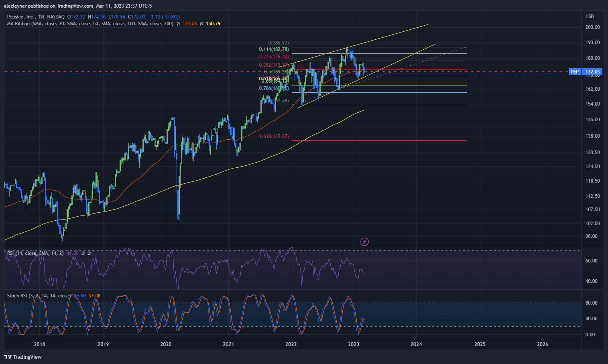Click the 0.114(182.78) Fibonacci level label

(274, 49)
